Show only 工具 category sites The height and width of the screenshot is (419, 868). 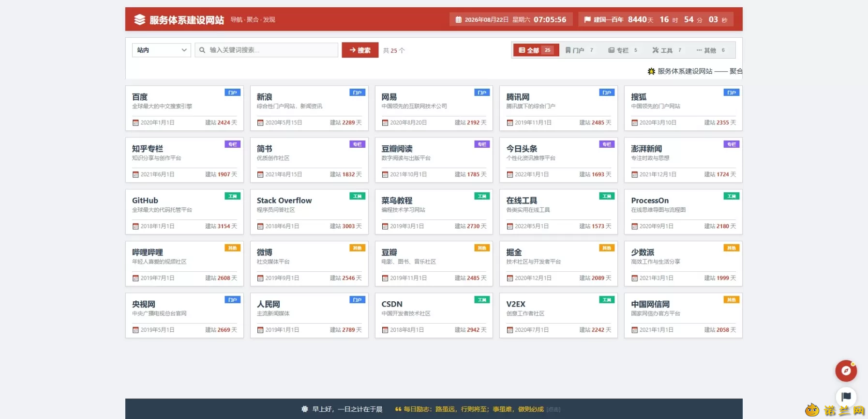pos(667,50)
